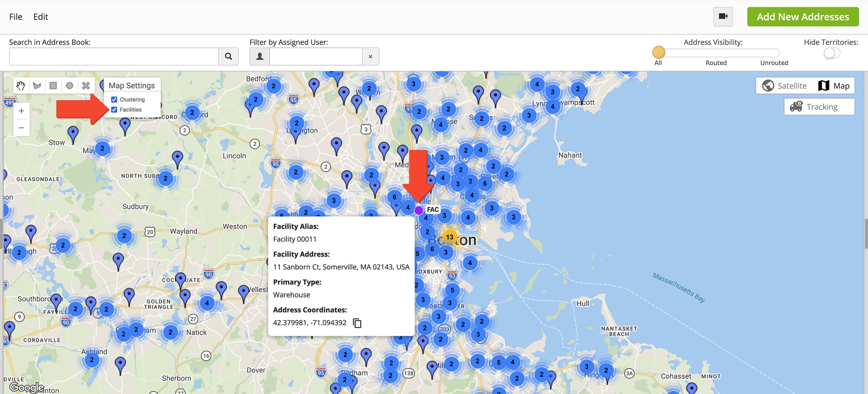
Task: Select the circle selection tool
Action: click(x=70, y=85)
